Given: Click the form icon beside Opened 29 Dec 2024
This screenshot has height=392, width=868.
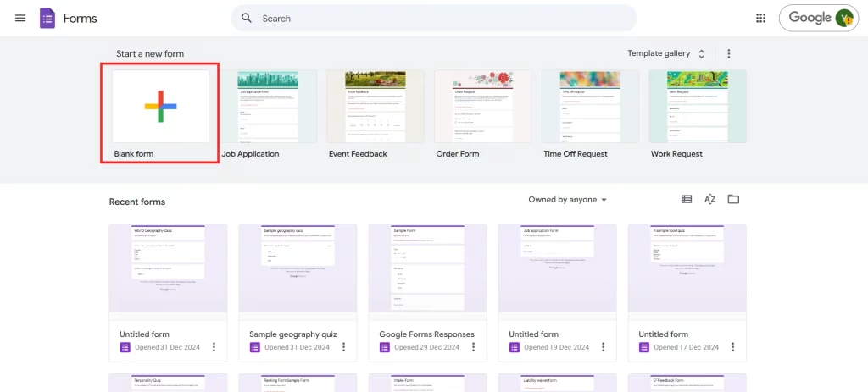Looking at the screenshot, I should click(x=385, y=347).
